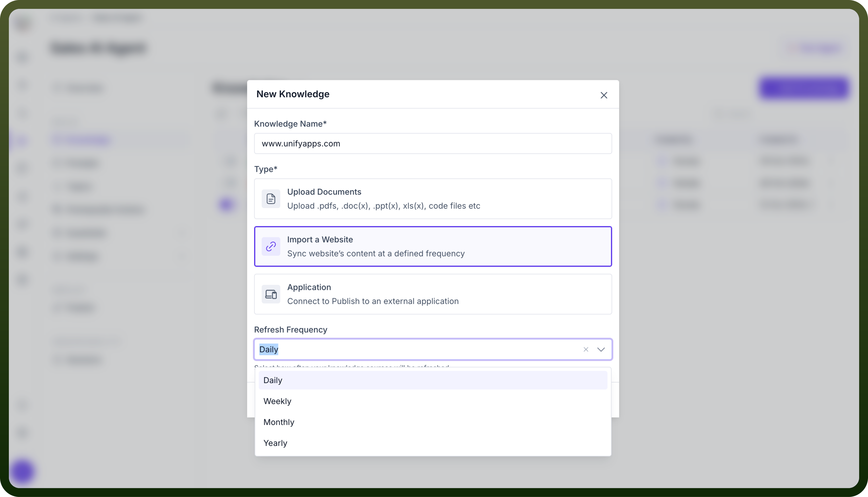Focus the Knowledge Name input field

(433, 143)
